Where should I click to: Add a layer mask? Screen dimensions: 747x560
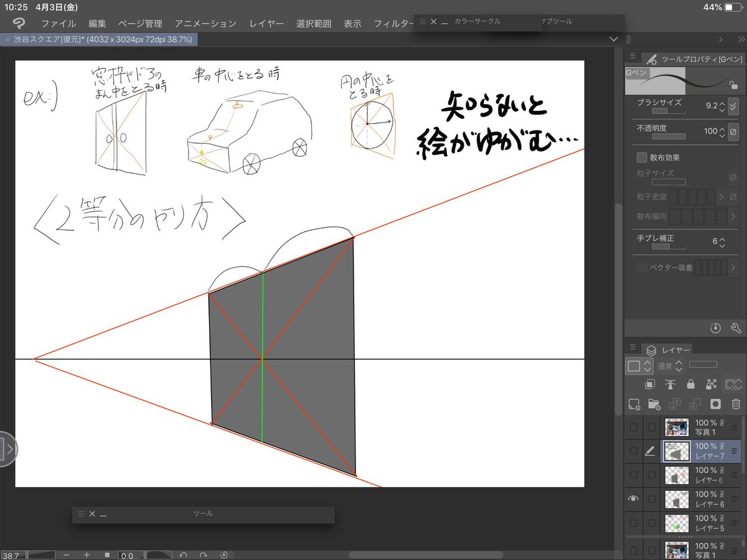tap(715, 403)
